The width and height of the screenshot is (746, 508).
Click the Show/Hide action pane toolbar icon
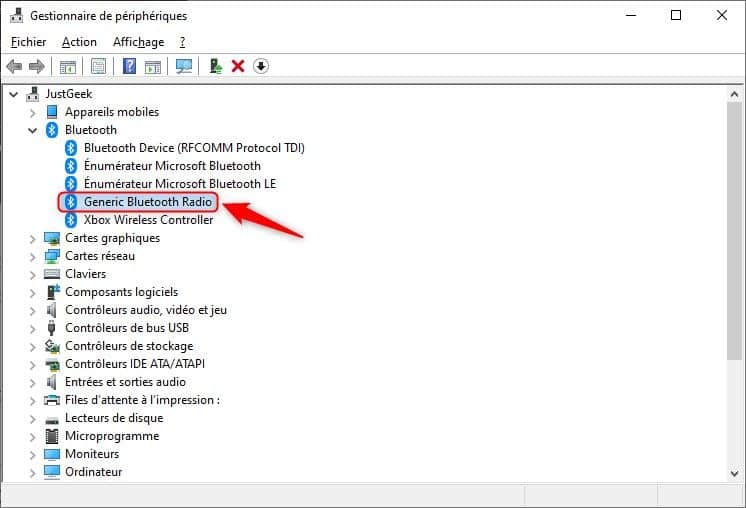(x=153, y=66)
